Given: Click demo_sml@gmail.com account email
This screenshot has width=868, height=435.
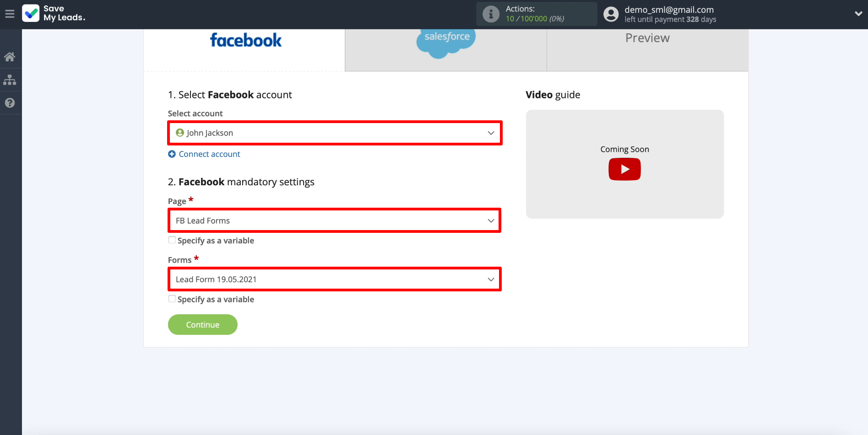Looking at the screenshot, I should (x=669, y=10).
